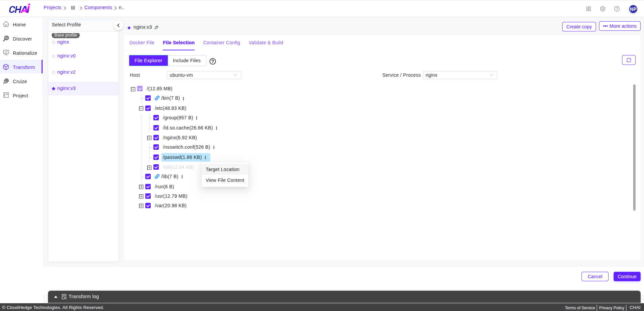Edit the nginx:v3 name pencil icon

(156, 27)
